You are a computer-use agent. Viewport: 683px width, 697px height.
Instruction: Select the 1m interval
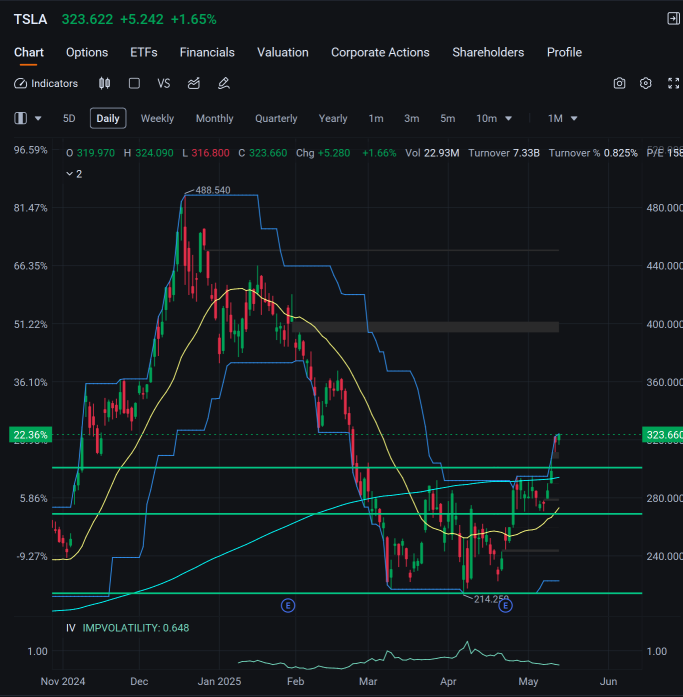[x=376, y=118]
